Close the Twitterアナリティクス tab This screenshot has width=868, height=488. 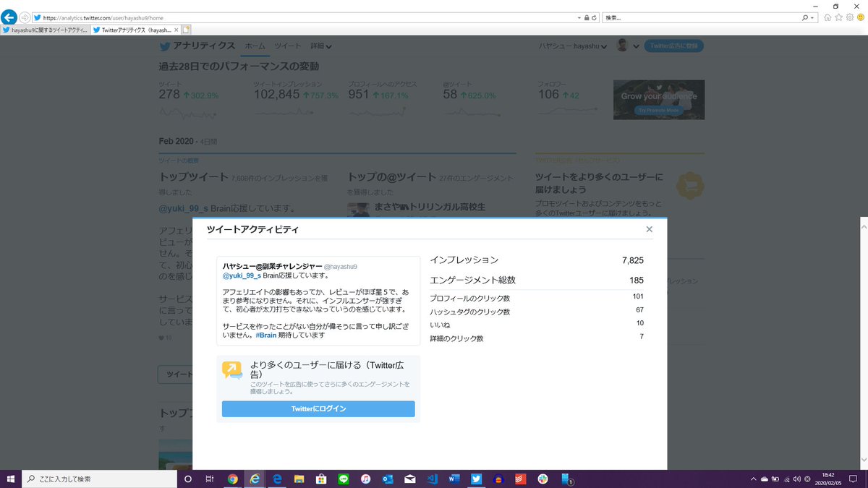point(176,30)
